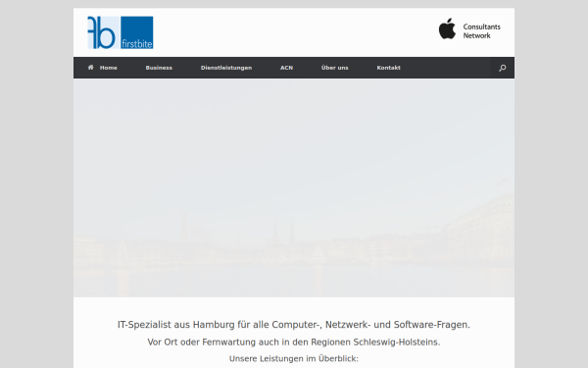588x368 pixels.
Task: Click the 'IT-Spezialist aus Hamburg' headline text
Action: (294, 325)
